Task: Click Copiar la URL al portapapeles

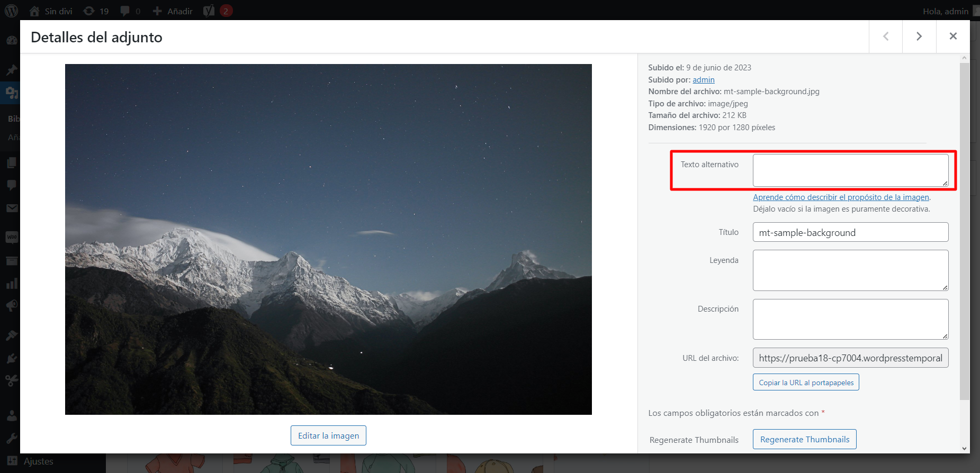Action: pyautogui.click(x=806, y=383)
